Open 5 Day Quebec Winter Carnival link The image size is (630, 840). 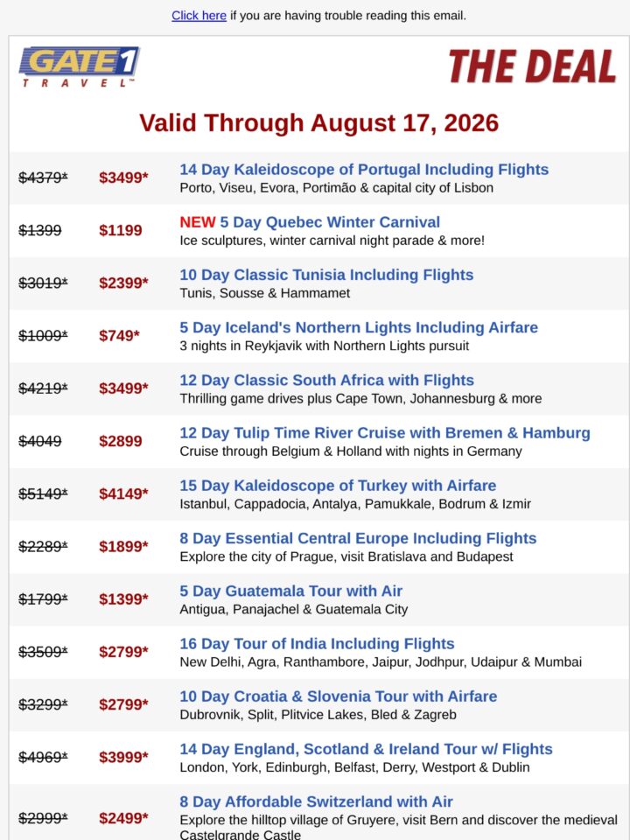(330, 221)
